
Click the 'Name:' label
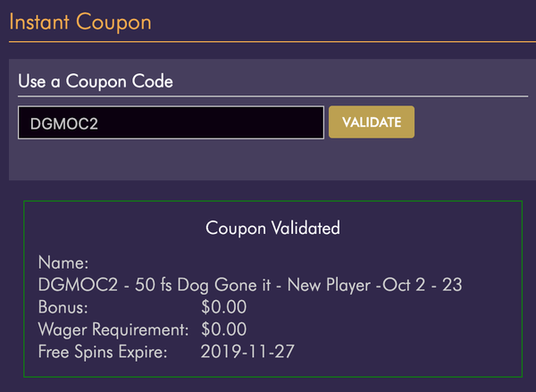(63, 263)
